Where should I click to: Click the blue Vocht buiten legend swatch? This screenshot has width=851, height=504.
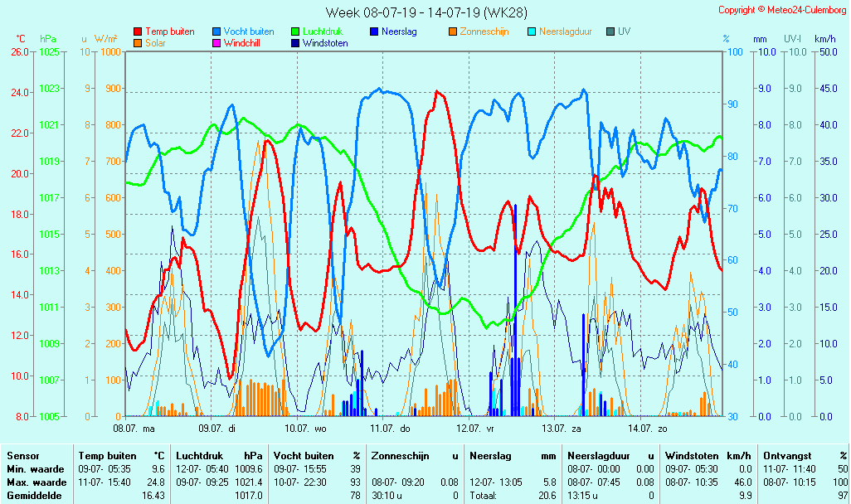(x=216, y=31)
